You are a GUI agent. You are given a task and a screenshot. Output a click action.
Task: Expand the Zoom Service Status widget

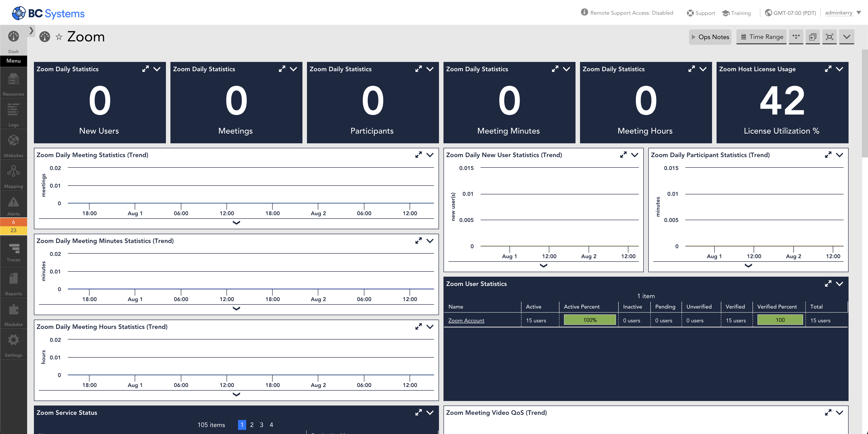coord(418,413)
